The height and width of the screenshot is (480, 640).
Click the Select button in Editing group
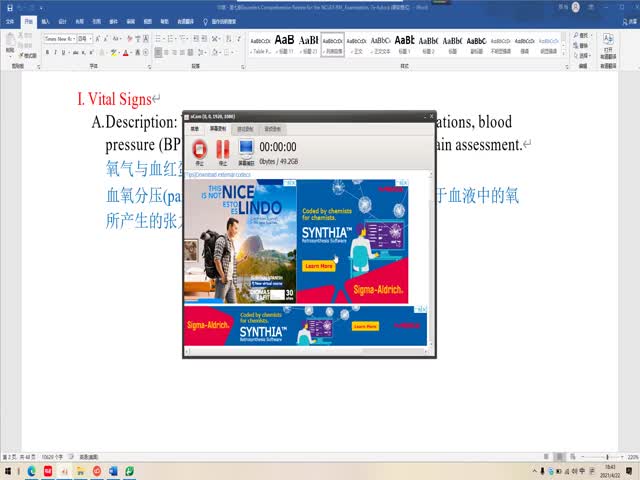[x=582, y=56]
